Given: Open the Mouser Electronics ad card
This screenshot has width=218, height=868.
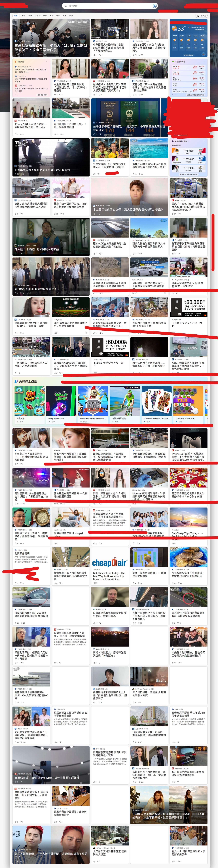Looking at the screenshot, I should click(x=149, y=487).
